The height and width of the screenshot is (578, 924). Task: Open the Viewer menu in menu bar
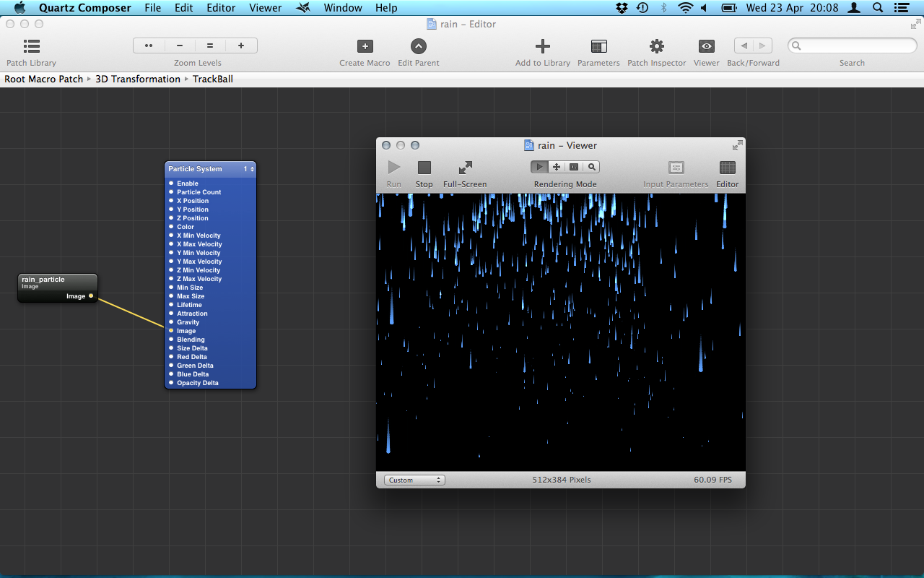pyautogui.click(x=265, y=8)
